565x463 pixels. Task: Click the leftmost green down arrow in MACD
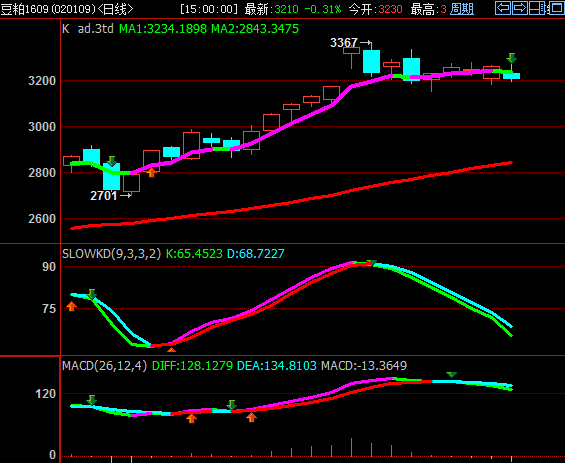tap(92, 400)
